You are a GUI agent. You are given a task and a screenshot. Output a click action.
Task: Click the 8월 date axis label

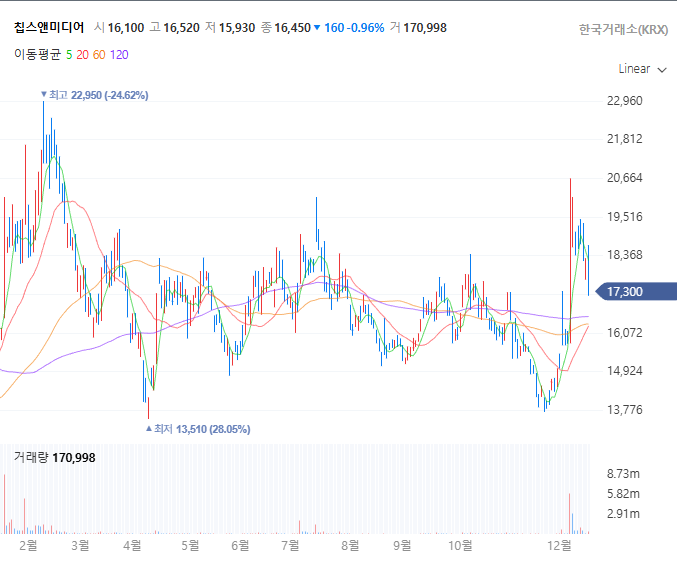(350, 545)
